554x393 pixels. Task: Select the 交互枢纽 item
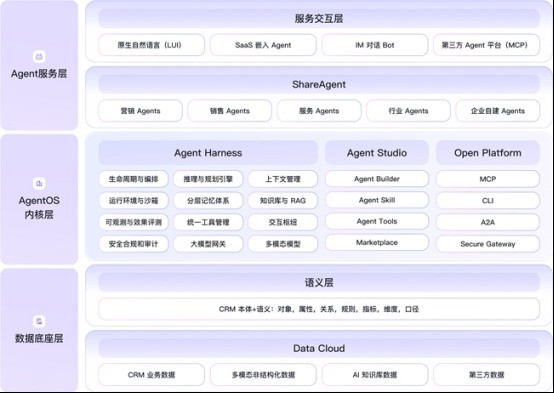[283, 222]
